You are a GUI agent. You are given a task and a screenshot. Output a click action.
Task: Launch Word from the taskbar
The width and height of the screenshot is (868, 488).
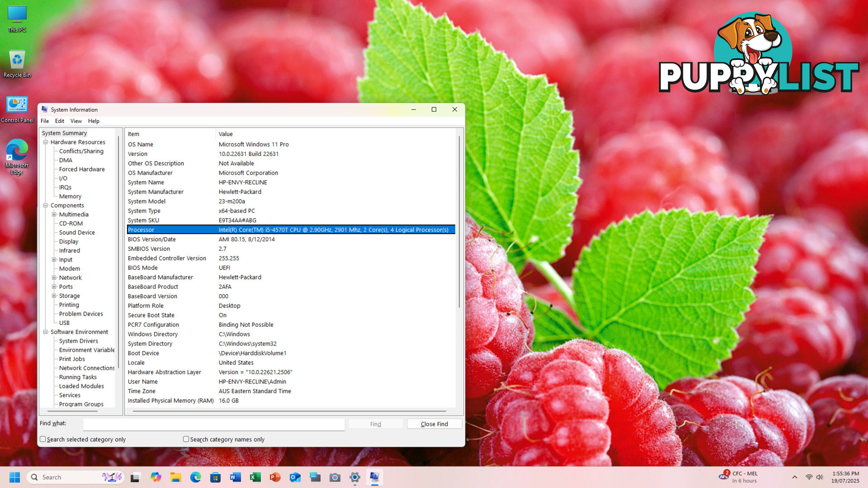[x=235, y=477]
